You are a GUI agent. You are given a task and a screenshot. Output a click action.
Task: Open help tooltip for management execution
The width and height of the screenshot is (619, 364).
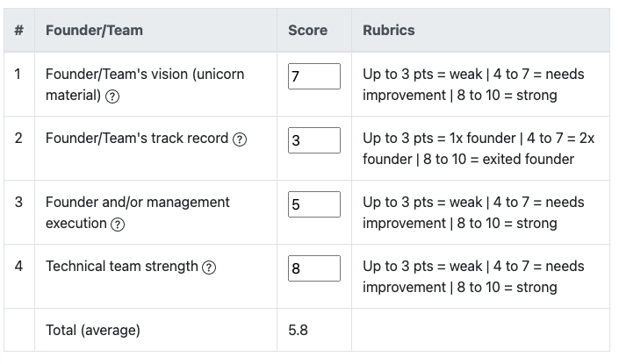118,225
